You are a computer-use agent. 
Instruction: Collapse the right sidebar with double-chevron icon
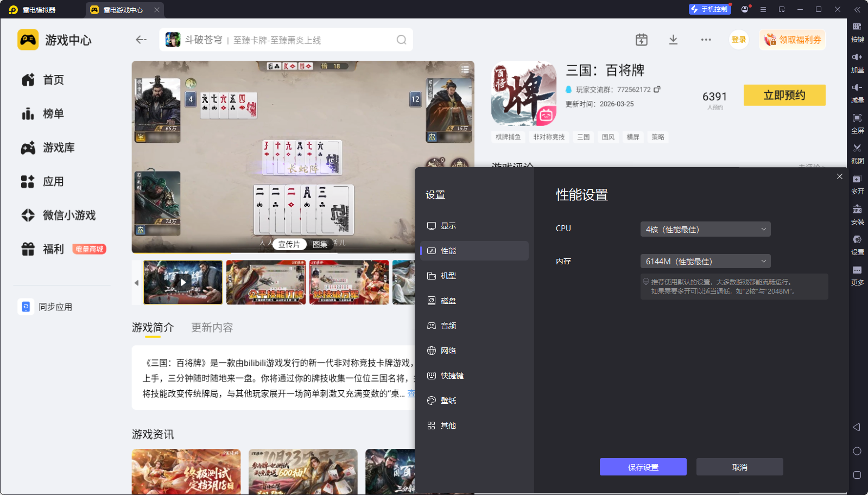(x=857, y=10)
